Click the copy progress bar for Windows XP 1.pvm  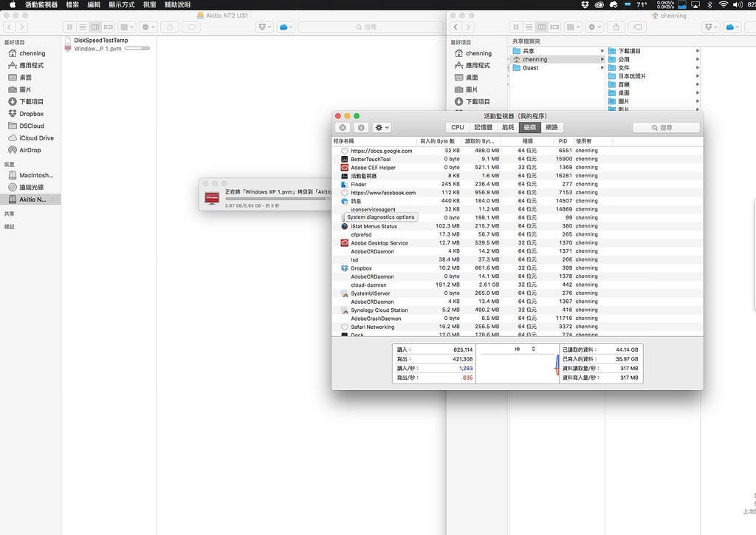[278, 199]
